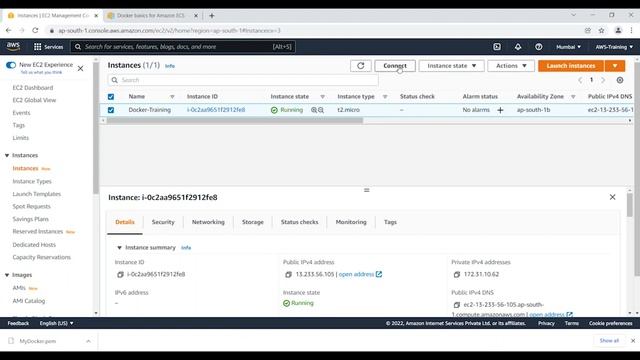The width and height of the screenshot is (640, 360).
Task: Open browser profile icon
Action: pyautogui.click(x=618, y=30)
